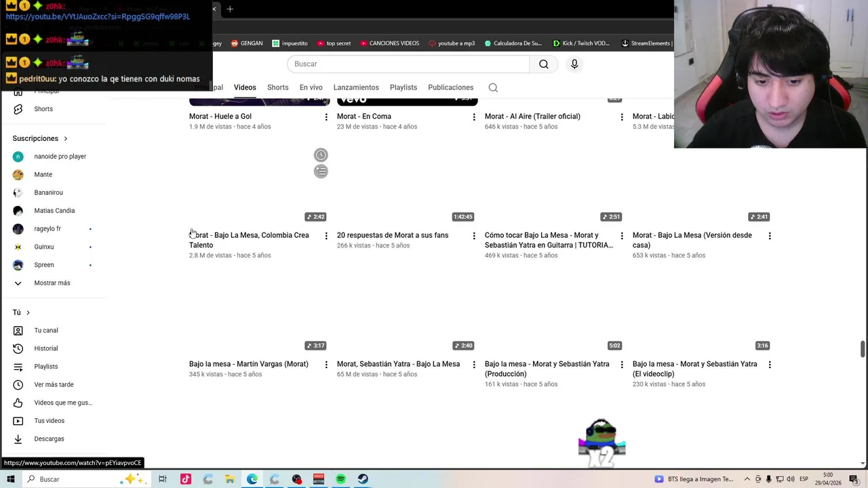Open video 20 respuestas de Morat a sus fans

(x=393, y=235)
